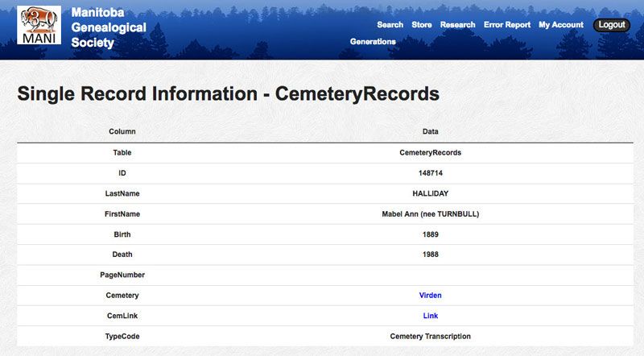Open Error Report in the top navigation
Viewport: 644px width, 356px height.
pos(506,25)
